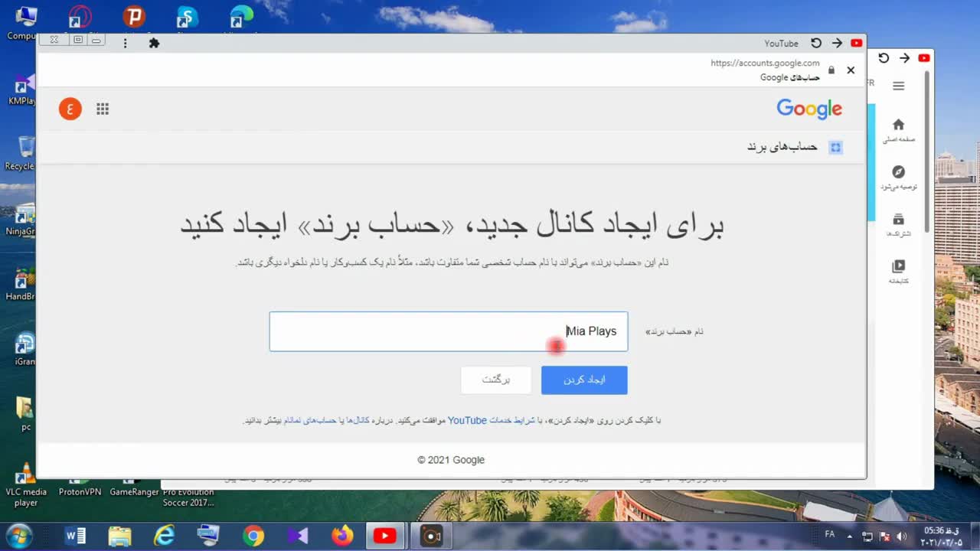Open the three-dot window menu
980x551 pixels.
tap(125, 43)
